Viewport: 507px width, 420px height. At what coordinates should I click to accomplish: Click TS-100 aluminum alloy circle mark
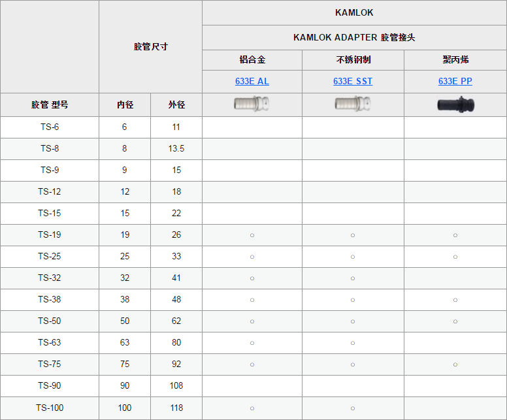click(252, 409)
